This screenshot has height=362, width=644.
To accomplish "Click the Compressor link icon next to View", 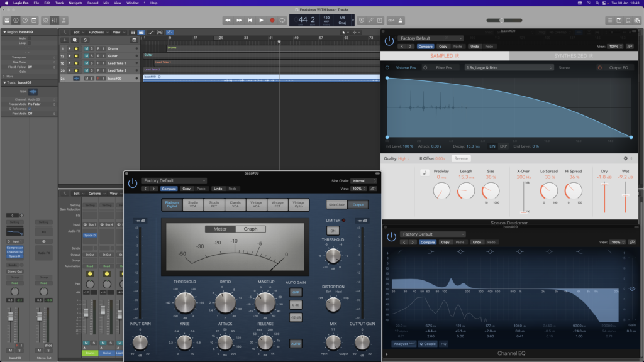I will point(373,189).
